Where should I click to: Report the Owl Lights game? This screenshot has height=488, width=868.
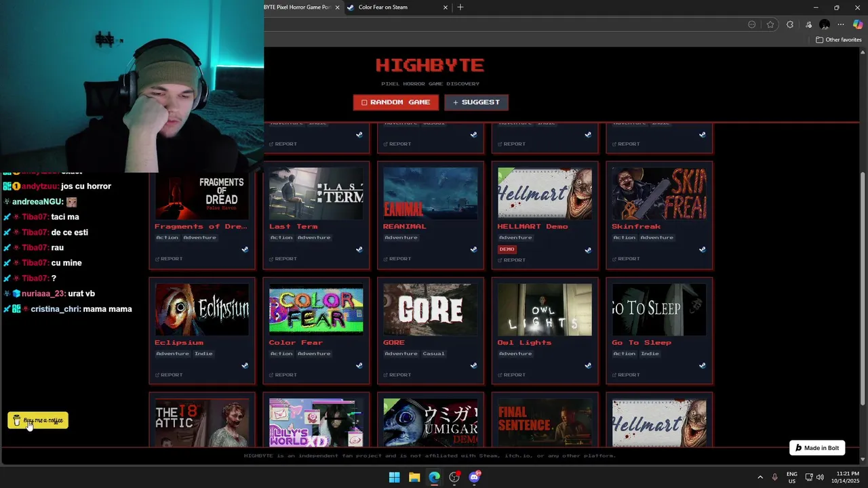(512, 375)
